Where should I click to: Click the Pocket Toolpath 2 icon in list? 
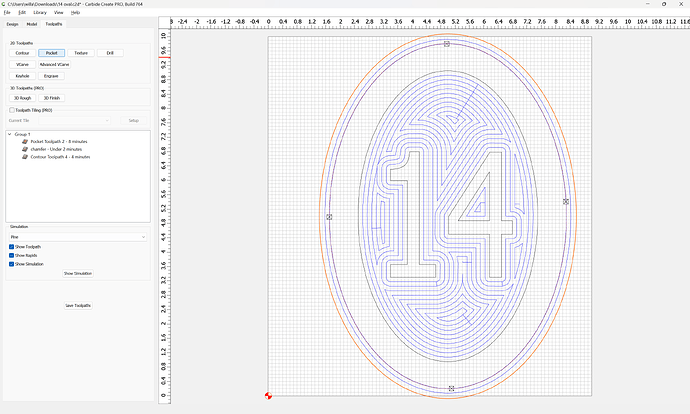(x=24, y=142)
